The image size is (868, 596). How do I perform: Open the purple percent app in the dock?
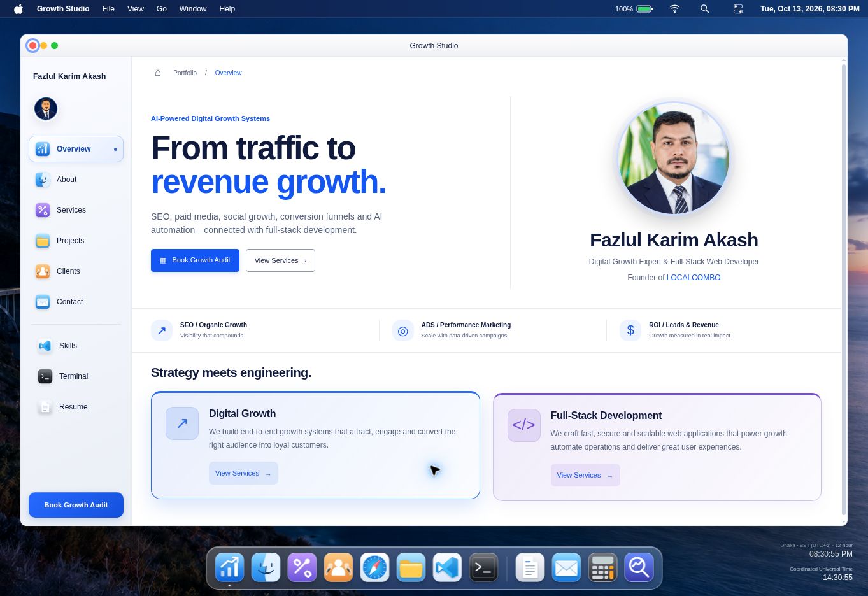(302, 567)
